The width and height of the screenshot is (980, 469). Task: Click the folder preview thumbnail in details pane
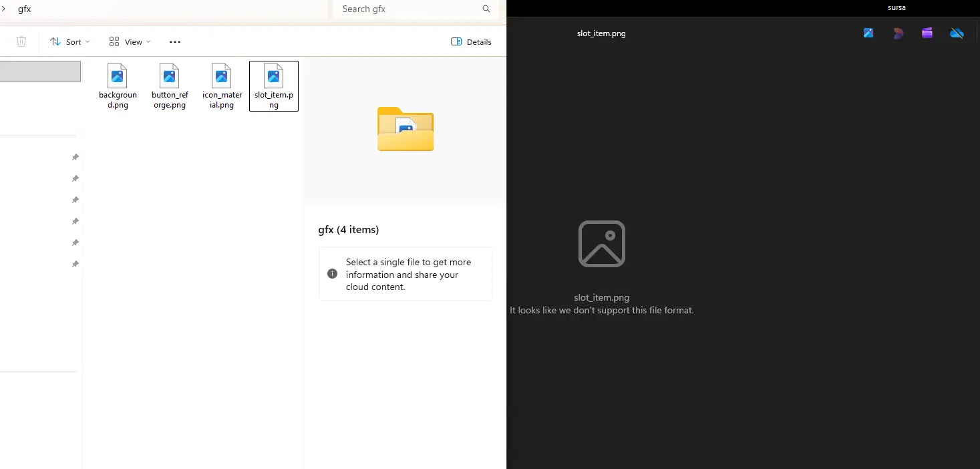pos(405,129)
